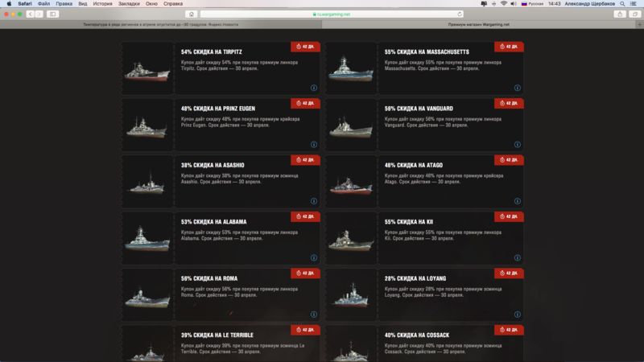Switch Русская input source menu
Screen dimensions: 644x362
click(532, 4)
